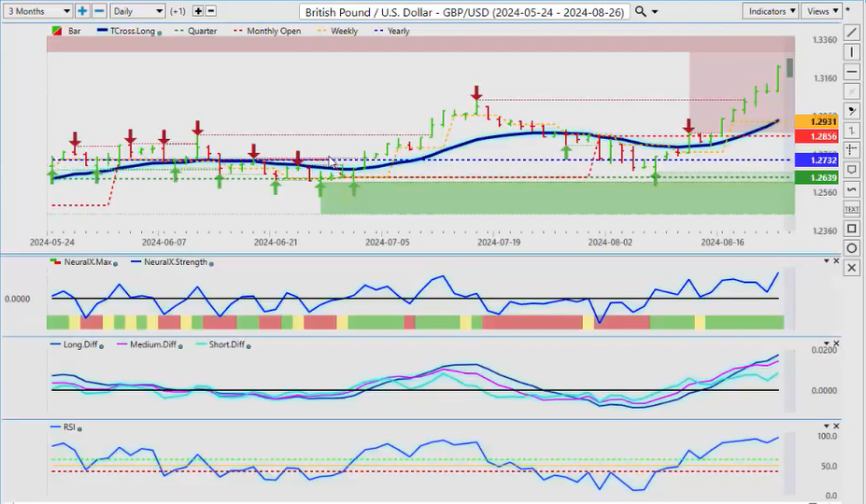Click the magnifier search icon
The height and width of the screenshot is (504, 866).
tap(640, 11)
